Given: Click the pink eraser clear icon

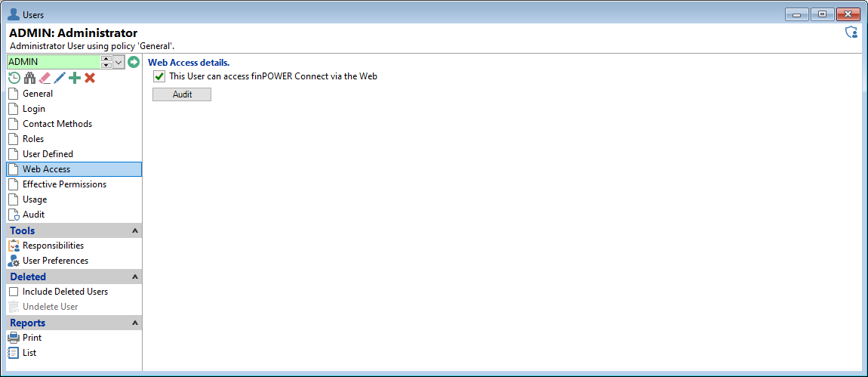Looking at the screenshot, I should (45, 78).
